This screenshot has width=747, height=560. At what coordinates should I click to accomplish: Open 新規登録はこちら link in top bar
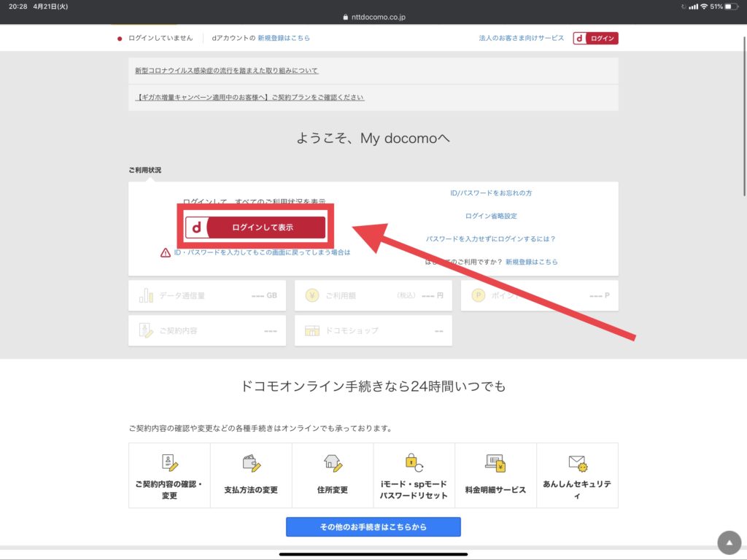[x=284, y=38]
